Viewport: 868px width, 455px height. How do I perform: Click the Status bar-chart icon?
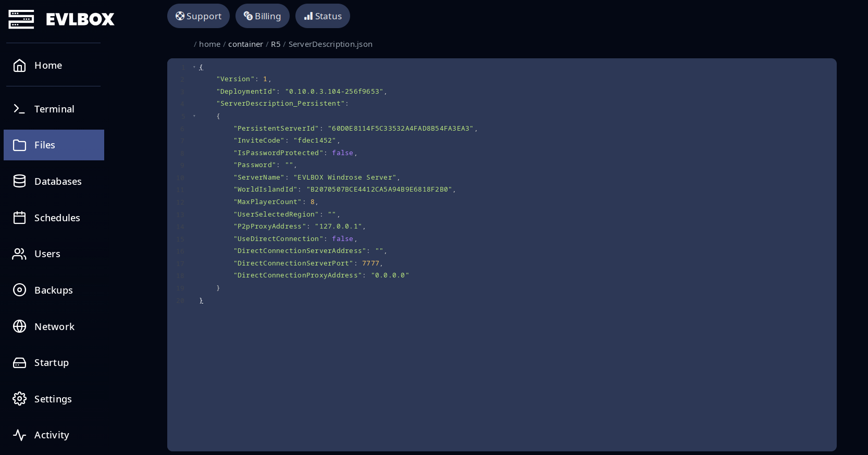(x=308, y=16)
